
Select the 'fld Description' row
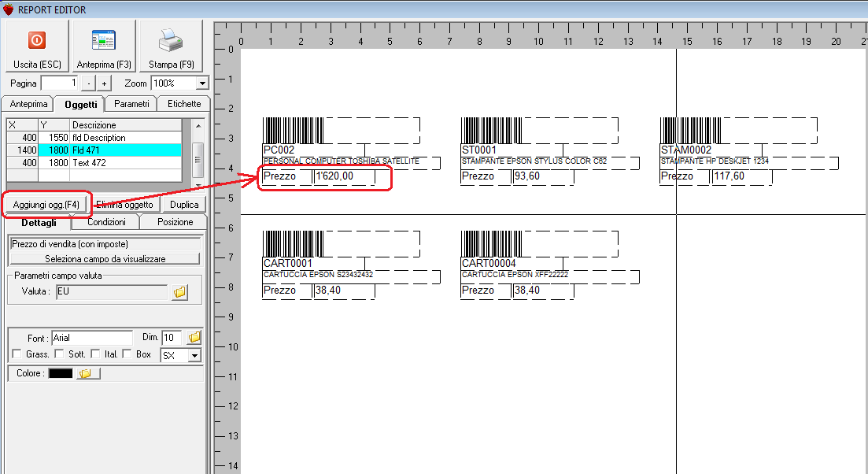tap(94, 138)
